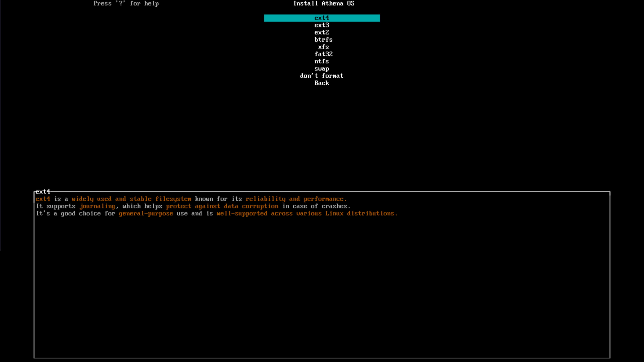Image resolution: width=644 pixels, height=362 pixels.
Task: Choose don't format for this partition
Action: 321,76
